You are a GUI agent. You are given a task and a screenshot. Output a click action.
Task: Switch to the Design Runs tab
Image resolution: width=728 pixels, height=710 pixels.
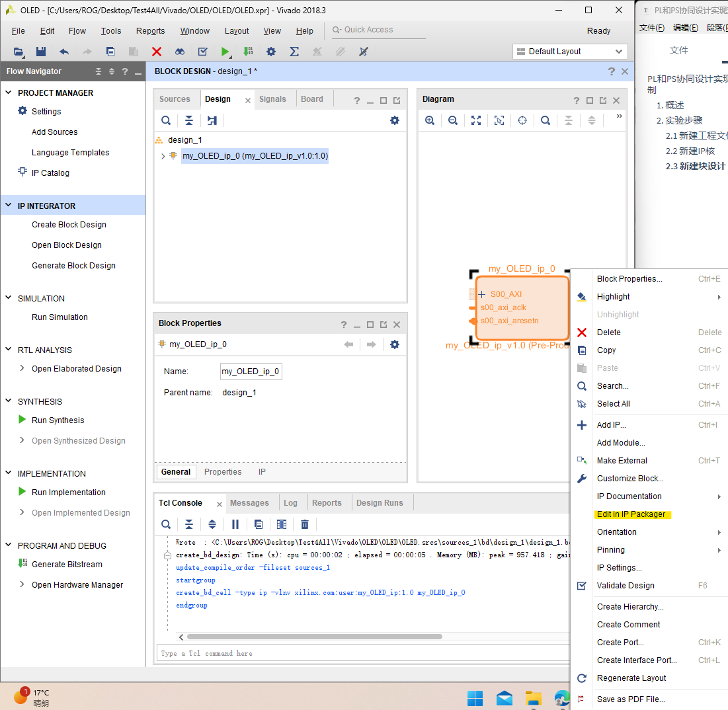tap(380, 503)
